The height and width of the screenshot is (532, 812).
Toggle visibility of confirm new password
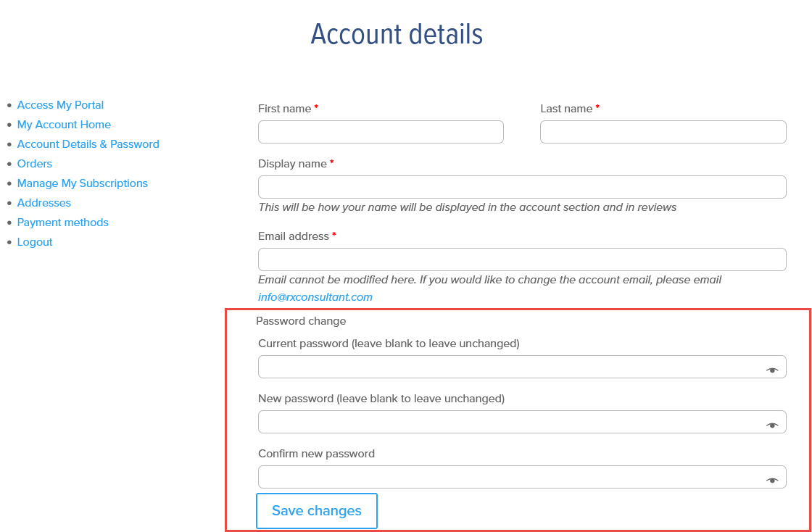772,481
